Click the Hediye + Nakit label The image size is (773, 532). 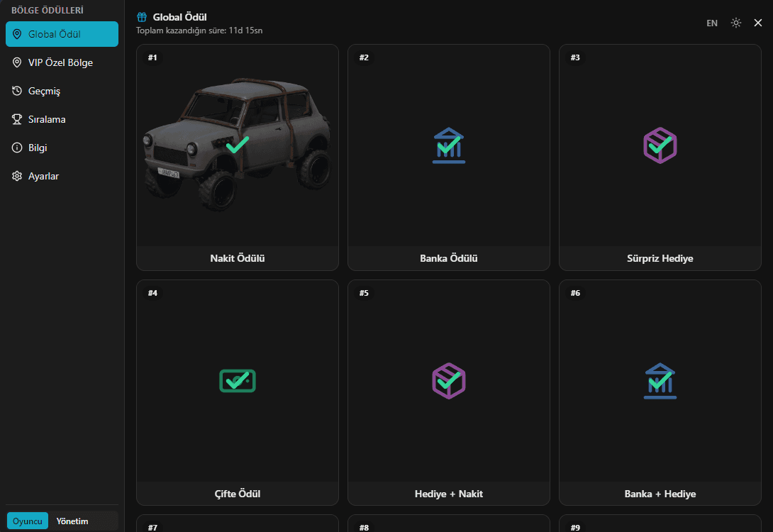449,494
